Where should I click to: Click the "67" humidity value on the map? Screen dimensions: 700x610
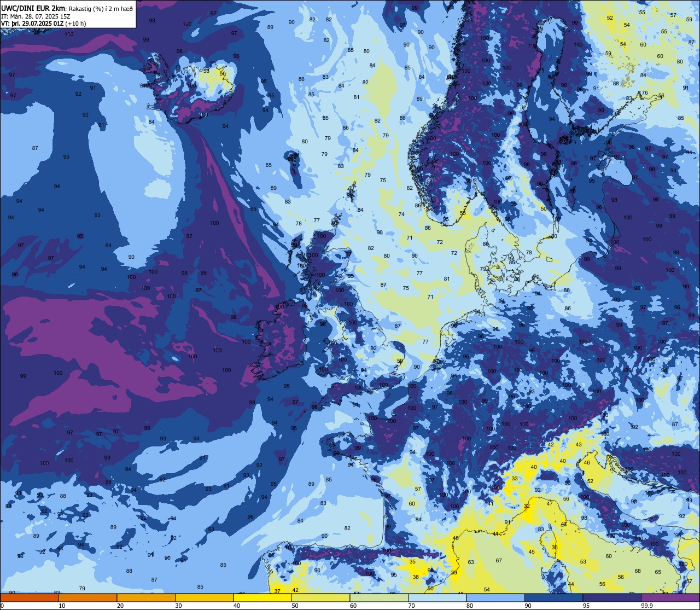pyautogui.click(x=499, y=560)
